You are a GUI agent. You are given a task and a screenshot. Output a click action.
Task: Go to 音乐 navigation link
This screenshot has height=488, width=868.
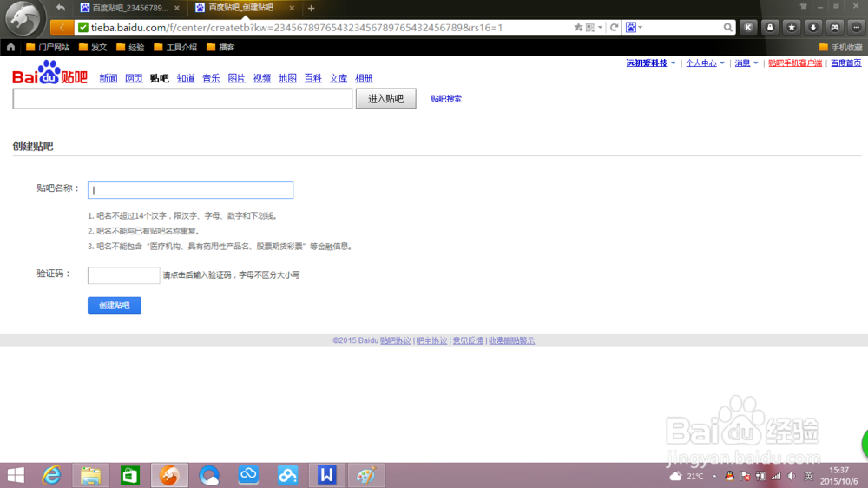[x=212, y=78]
